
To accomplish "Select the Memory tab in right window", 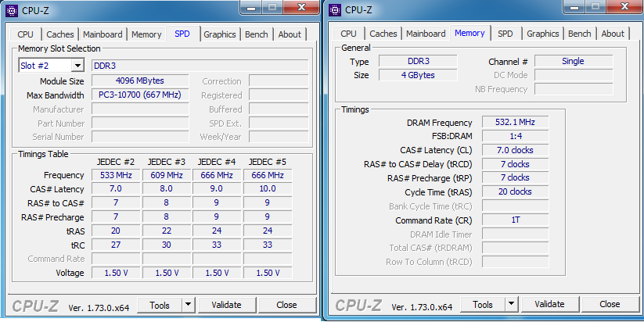I will pyautogui.click(x=470, y=33).
